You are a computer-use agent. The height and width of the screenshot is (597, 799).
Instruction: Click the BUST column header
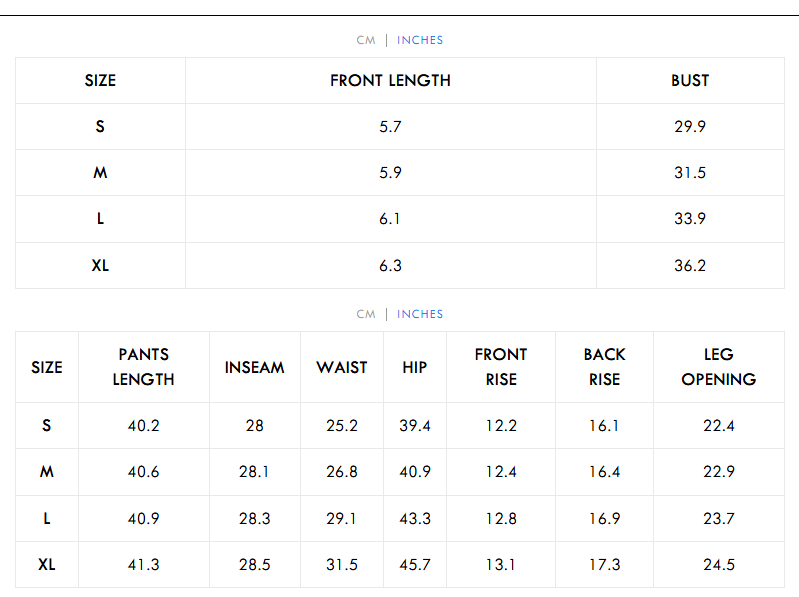click(690, 80)
